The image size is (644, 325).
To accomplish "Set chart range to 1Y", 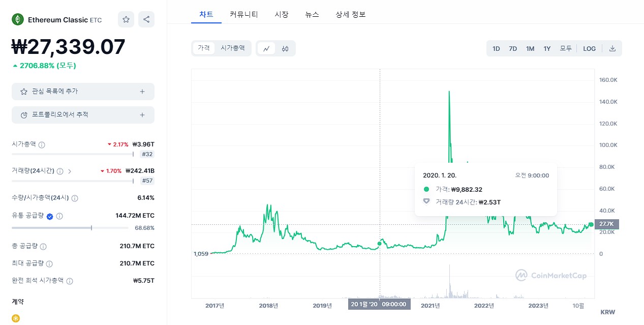I will click(547, 48).
